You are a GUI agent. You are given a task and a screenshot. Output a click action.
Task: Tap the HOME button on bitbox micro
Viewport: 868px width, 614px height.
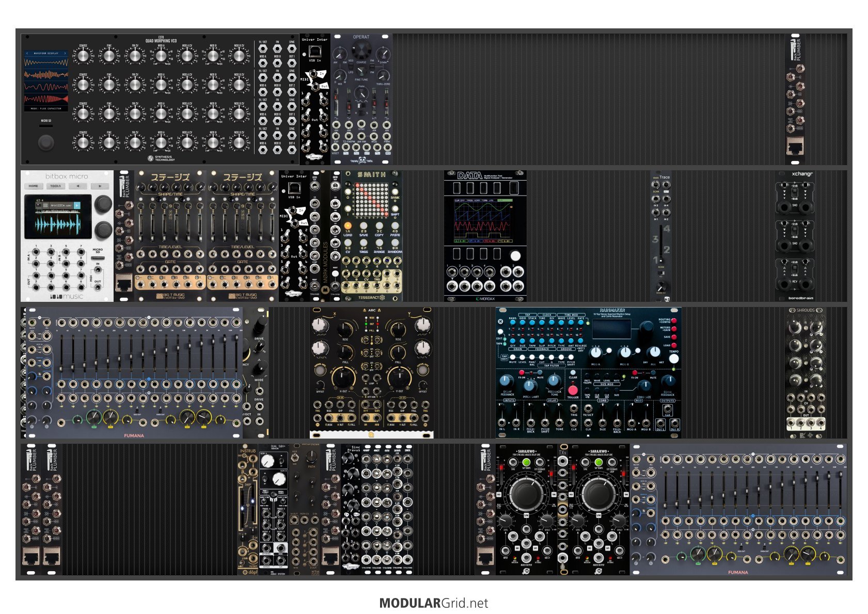tap(34, 186)
